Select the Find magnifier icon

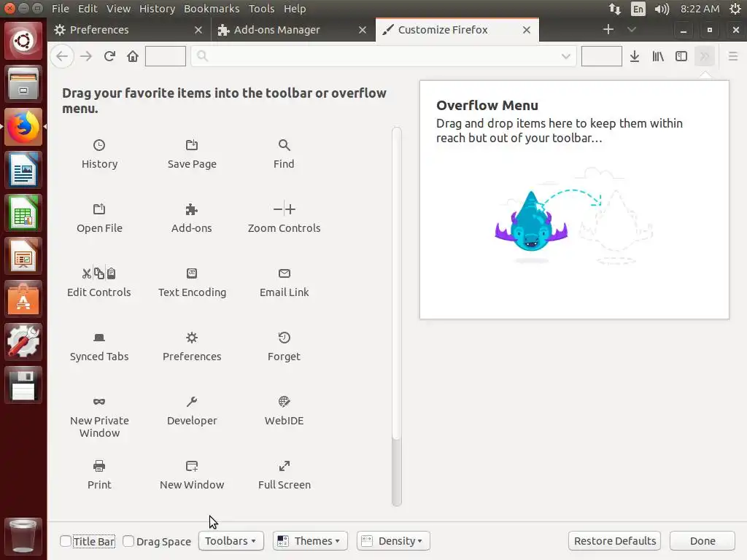click(x=284, y=145)
